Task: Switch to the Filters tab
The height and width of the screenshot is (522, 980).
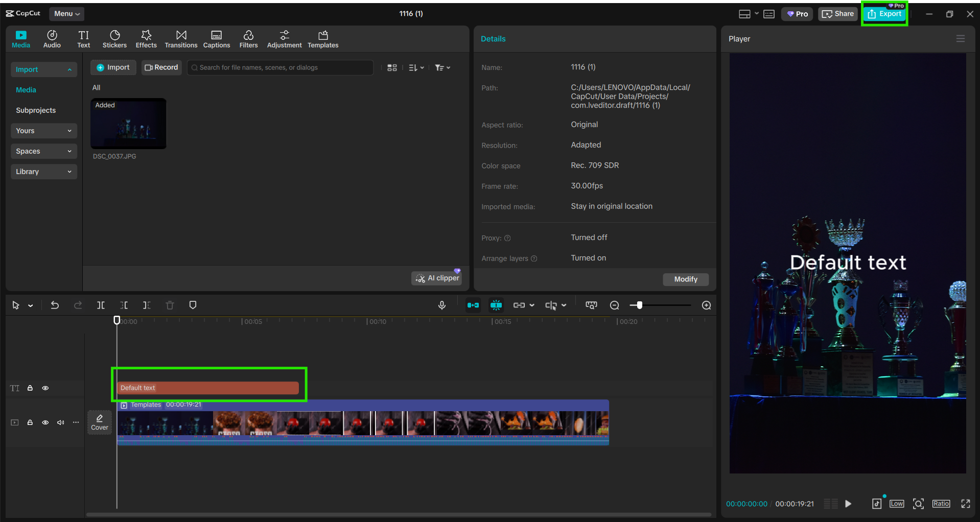Action: [248, 39]
